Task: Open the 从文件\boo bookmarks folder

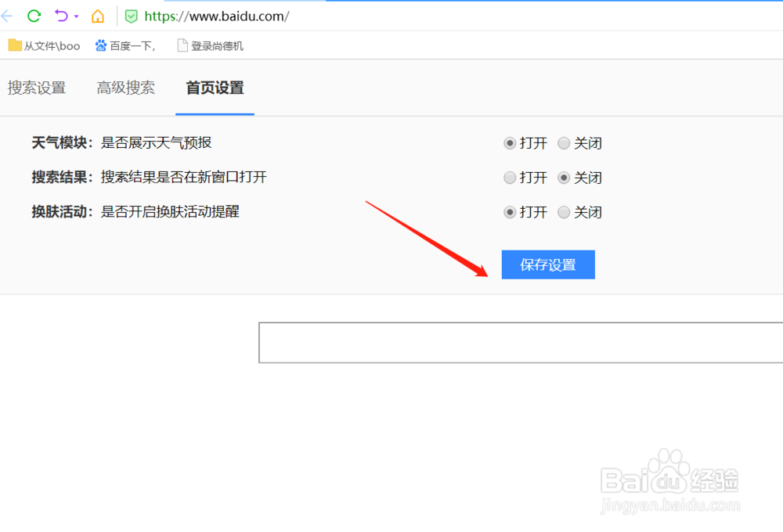Action: (44, 46)
